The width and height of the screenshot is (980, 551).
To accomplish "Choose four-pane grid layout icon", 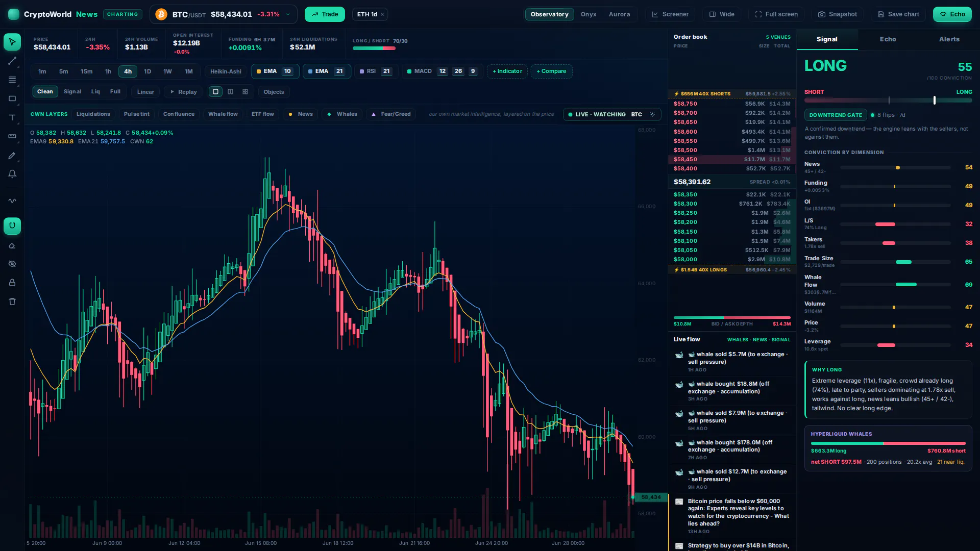I will point(246,92).
